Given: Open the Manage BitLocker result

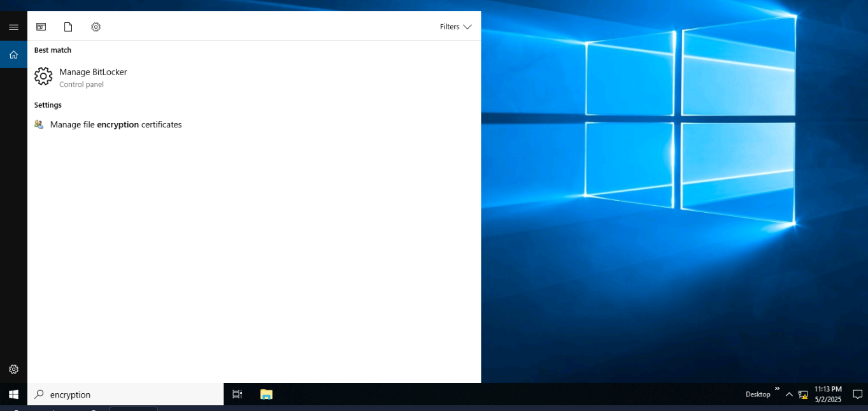Looking at the screenshot, I should click(x=93, y=72).
